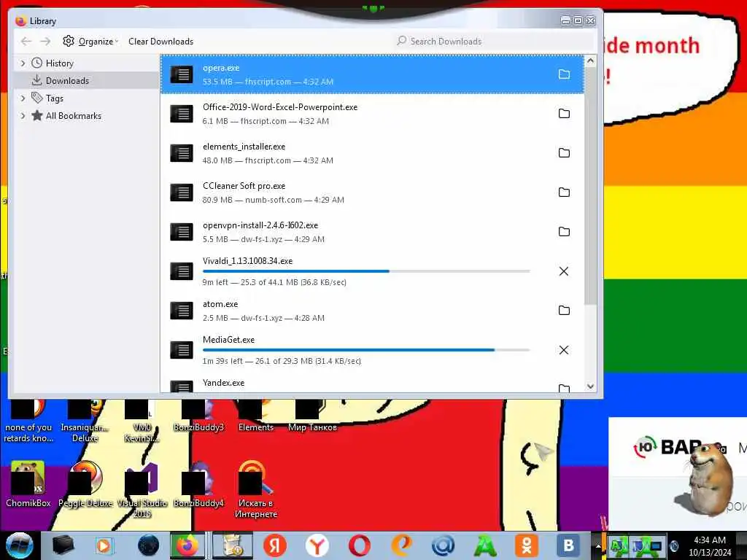Image resolution: width=747 pixels, height=560 pixels.
Task: Open containing folder for atom.exe
Action: 564,311
